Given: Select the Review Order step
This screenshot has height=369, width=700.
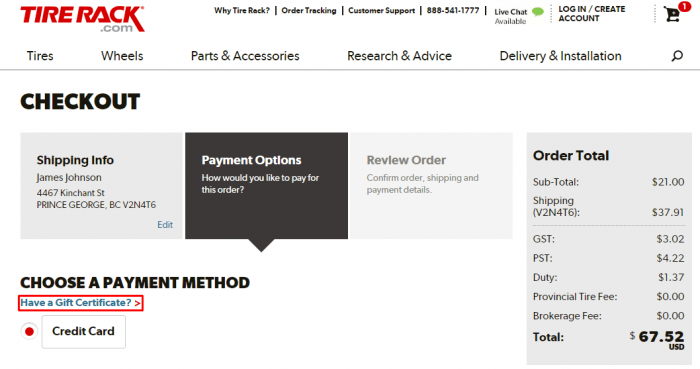Looking at the screenshot, I should [430, 186].
